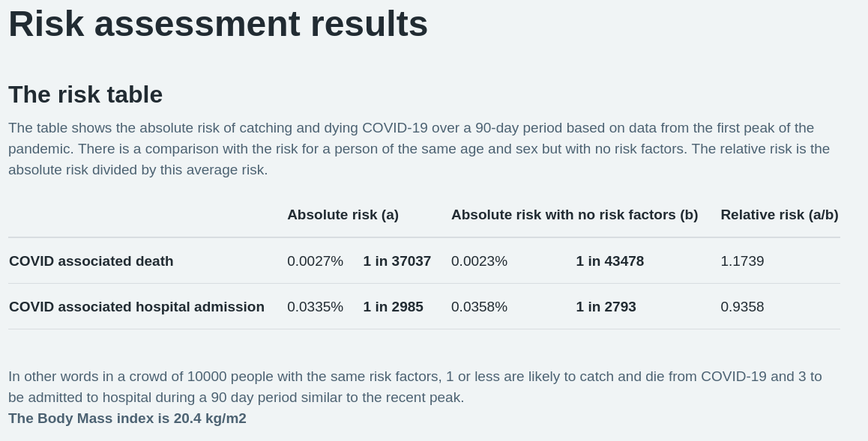The width and height of the screenshot is (868, 441).
Task: Click the paragraph describing the risk table
Action: pos(419,149)
